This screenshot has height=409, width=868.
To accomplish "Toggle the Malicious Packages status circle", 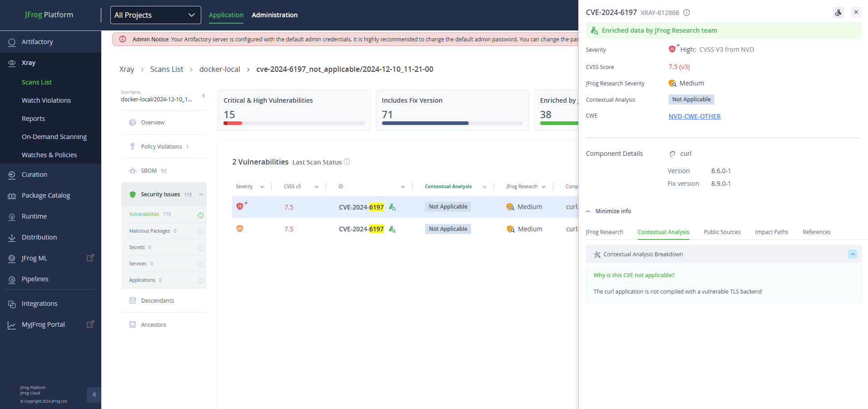I will coord(201,232).
